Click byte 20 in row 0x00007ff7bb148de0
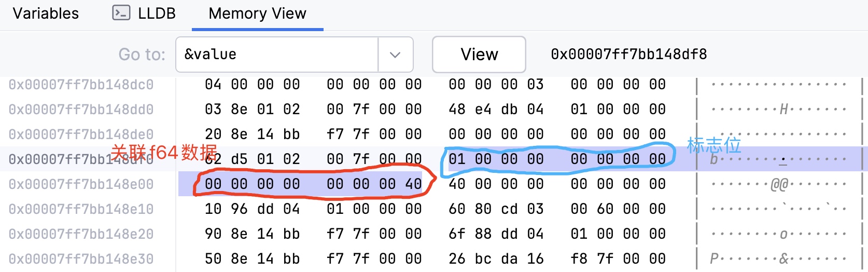868x272 pixels. [213, 134]
